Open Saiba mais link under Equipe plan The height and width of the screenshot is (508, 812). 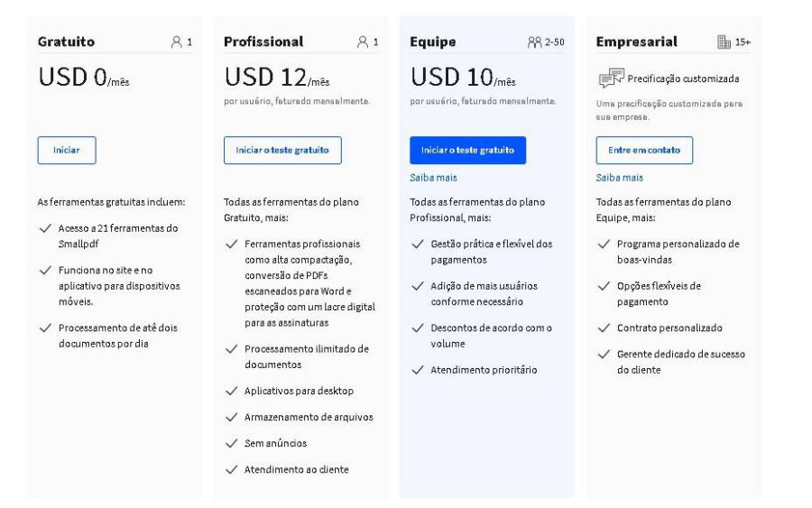pos(433,178)
